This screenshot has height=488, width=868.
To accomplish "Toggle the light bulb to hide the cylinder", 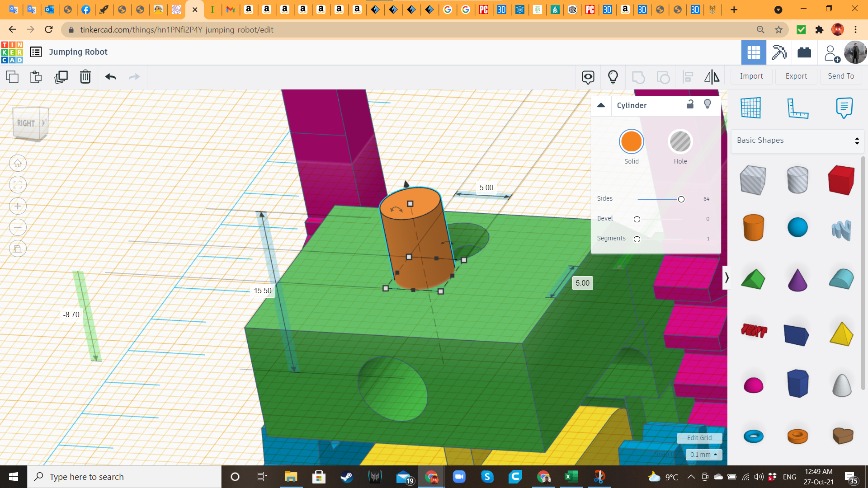I will pos(708,104).
